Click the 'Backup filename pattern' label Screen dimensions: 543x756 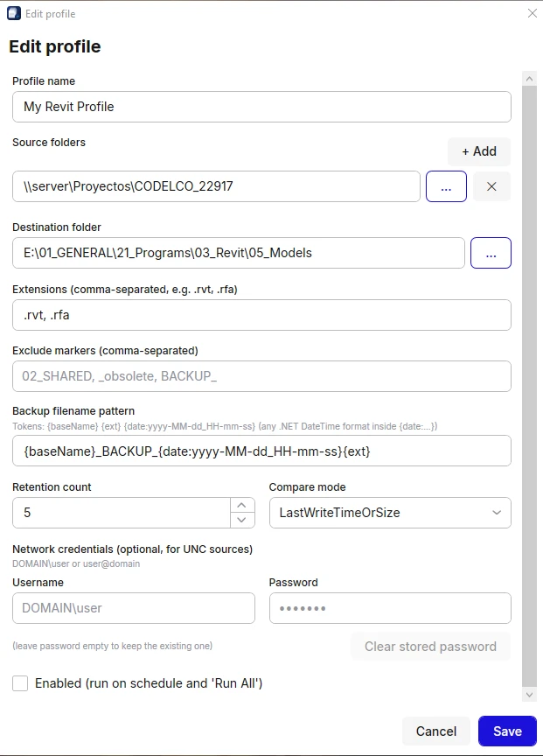73,410
